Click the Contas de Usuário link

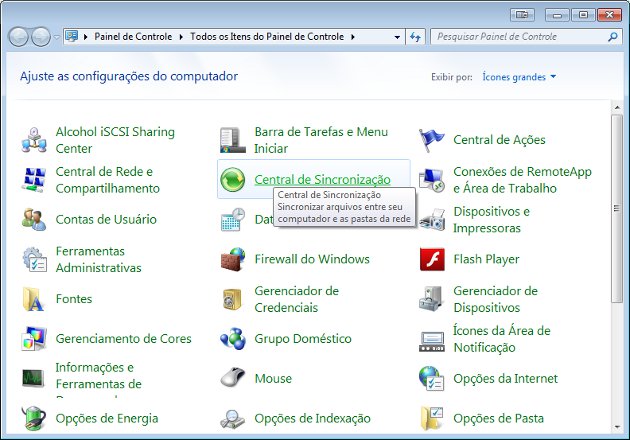[x=106, y=219]
